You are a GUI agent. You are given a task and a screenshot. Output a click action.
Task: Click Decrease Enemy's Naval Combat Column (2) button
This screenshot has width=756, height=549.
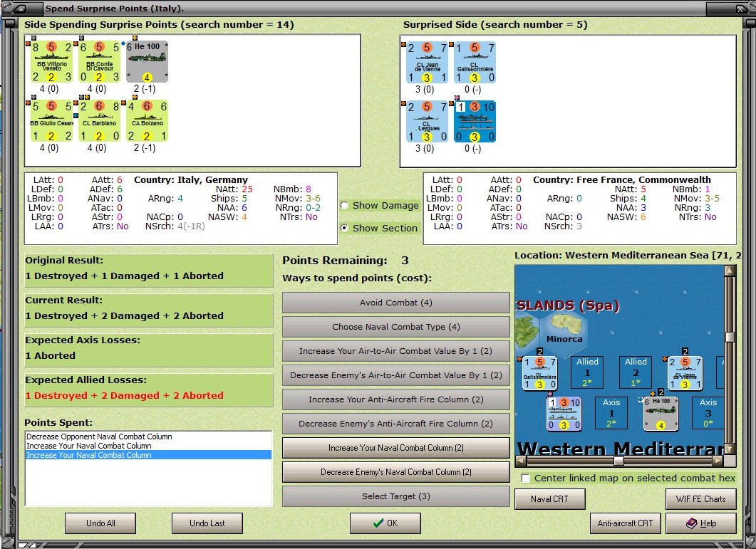point(396,472)
